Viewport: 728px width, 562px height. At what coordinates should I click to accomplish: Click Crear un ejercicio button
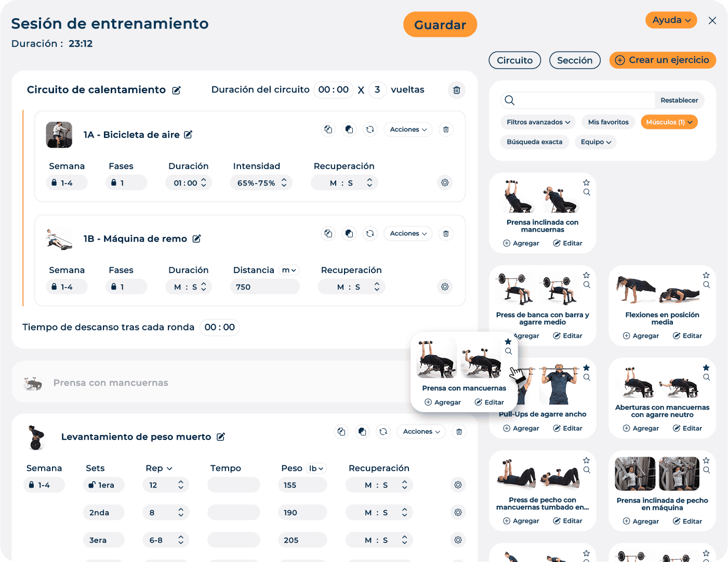663,60
